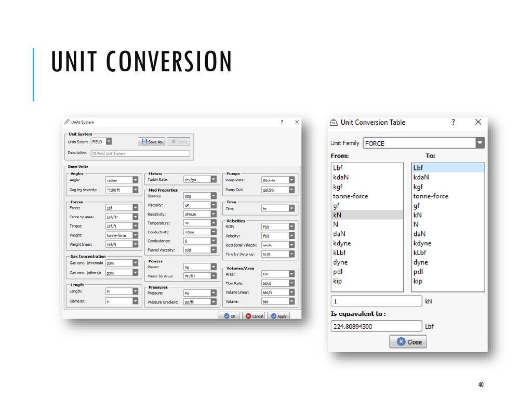Click the Description field in Units System

[140, 153]
